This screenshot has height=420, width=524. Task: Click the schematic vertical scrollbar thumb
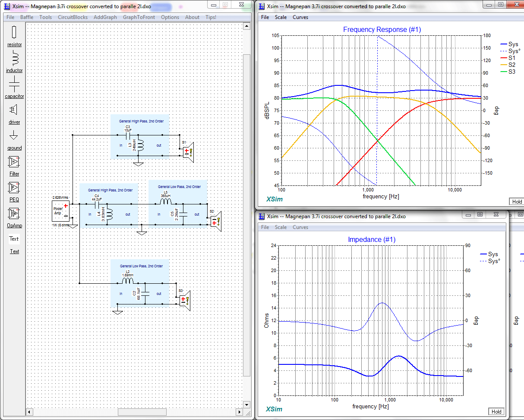coord(246,215)
